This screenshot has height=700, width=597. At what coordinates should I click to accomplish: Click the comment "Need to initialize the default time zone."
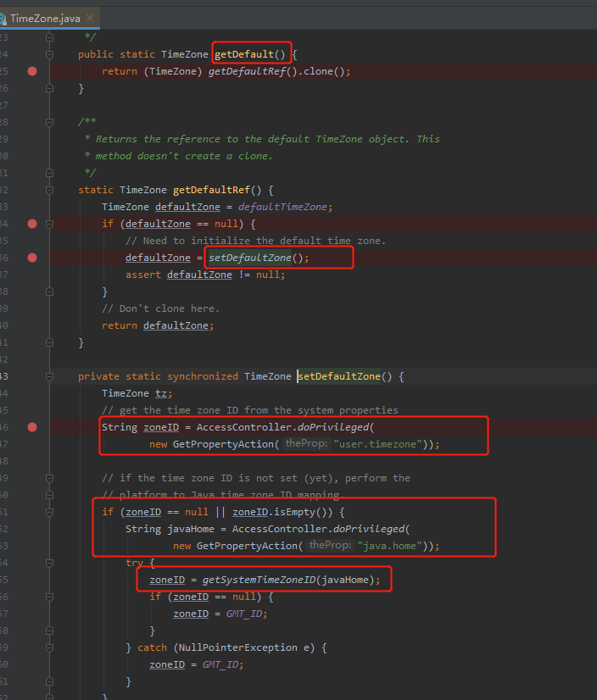(255, 241)
